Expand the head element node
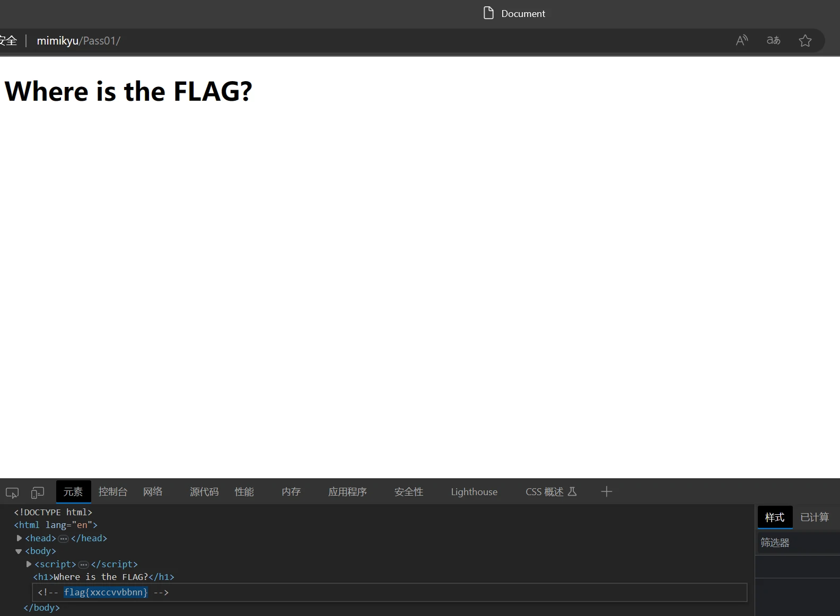The width and height of the screenshot is (840, 616). click(20, 538)
